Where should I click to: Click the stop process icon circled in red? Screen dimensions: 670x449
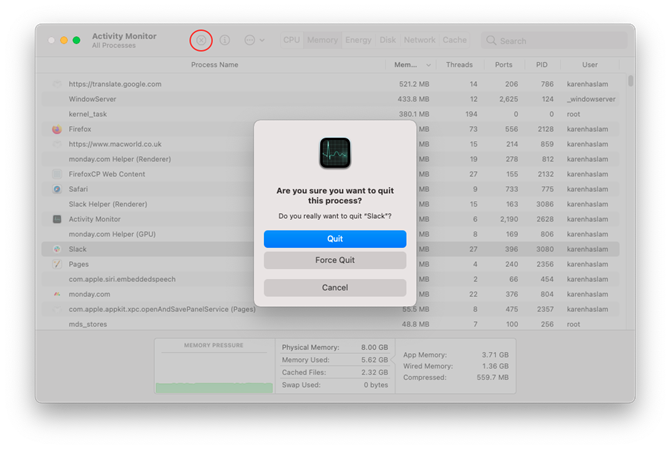click(x=201, y=41)
